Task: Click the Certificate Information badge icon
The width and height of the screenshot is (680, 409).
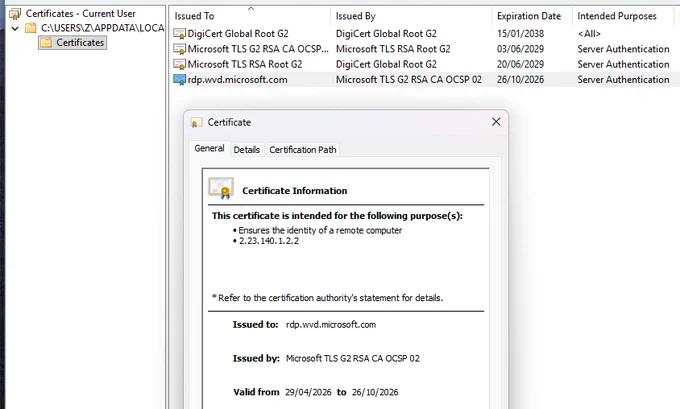Action: click(x=221, y=188)
